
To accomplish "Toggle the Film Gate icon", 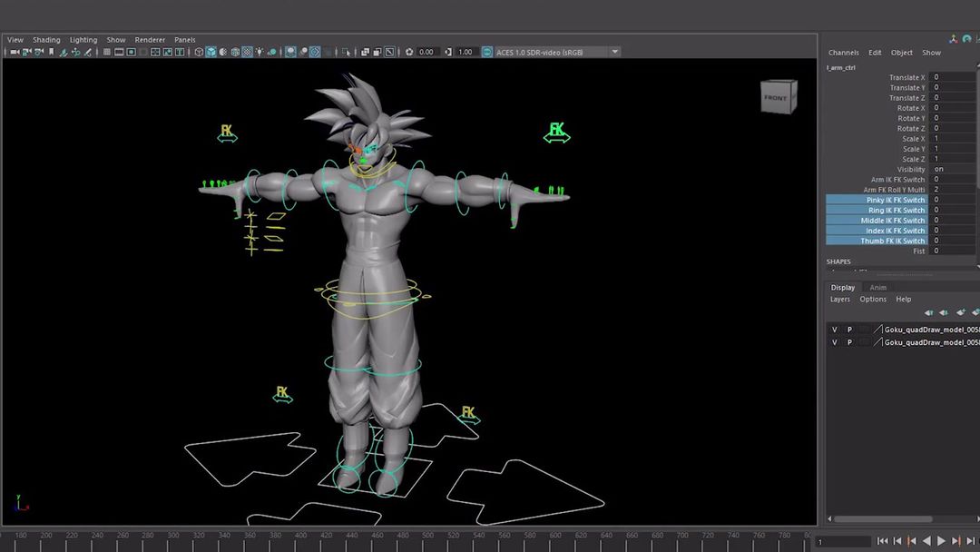I will tap(119, 52).
